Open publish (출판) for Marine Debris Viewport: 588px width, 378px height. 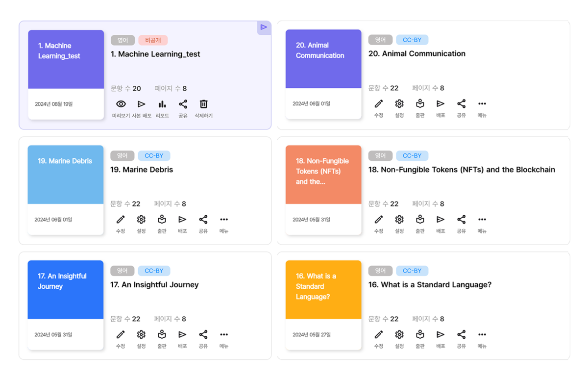162,219
